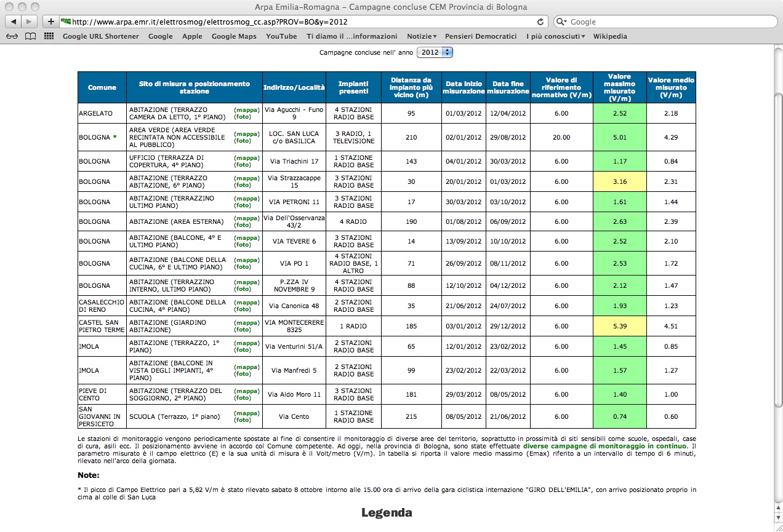The height and width of the screenshot is (532, 783).
Task: Open the Ti diamo il ...informazioni bookmark
Action: (x=352, y=36)
